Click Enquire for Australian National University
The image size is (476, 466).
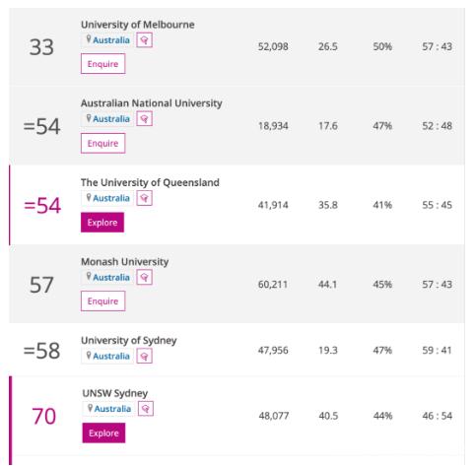tap(103, 143)
